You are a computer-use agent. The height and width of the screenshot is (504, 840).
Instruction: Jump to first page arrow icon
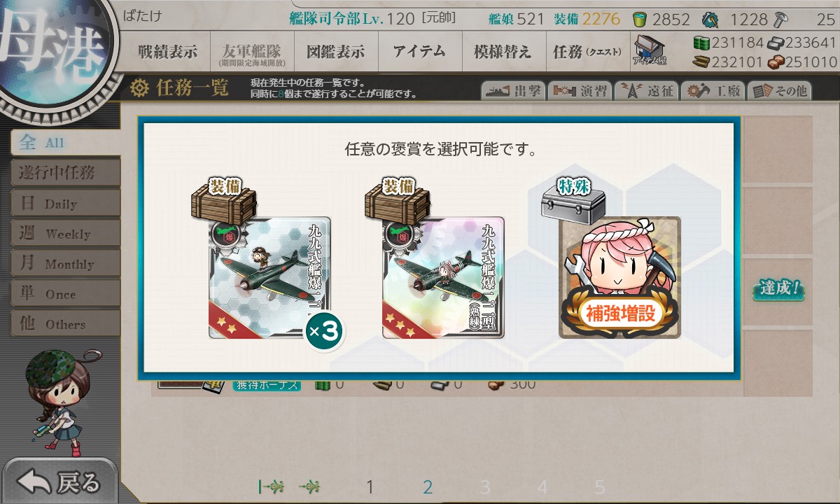pos(271,487)
